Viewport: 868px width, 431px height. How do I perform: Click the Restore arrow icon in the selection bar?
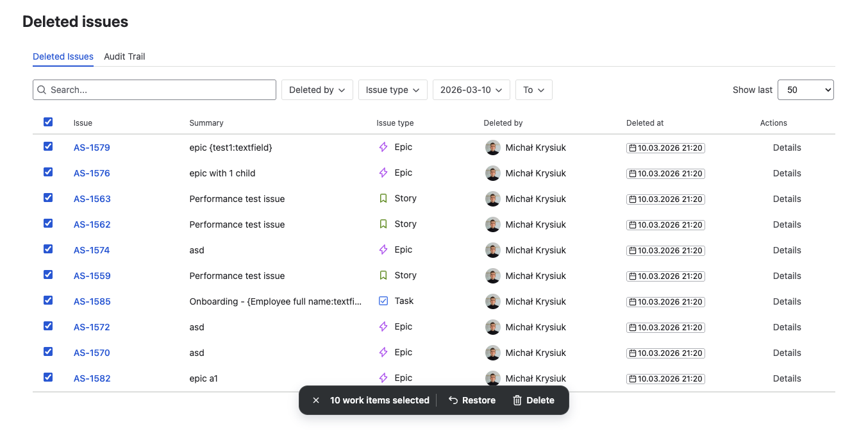coord(453,400)
